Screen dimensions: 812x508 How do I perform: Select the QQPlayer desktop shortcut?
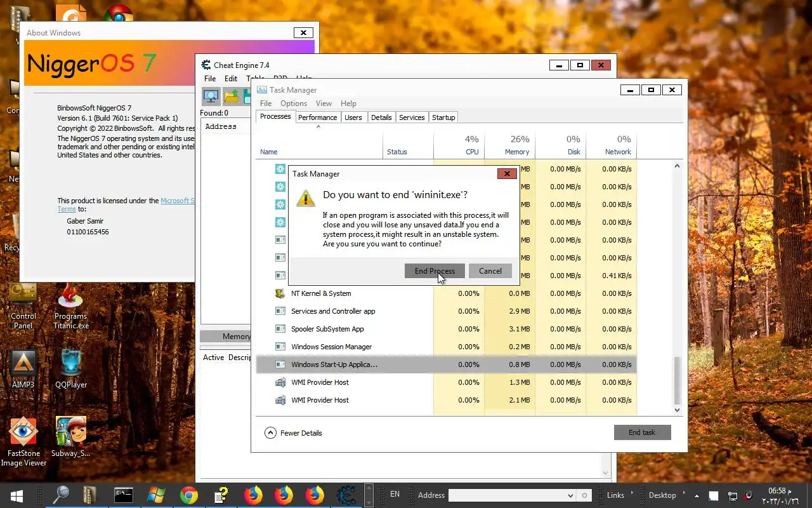(x=71, y=369)
